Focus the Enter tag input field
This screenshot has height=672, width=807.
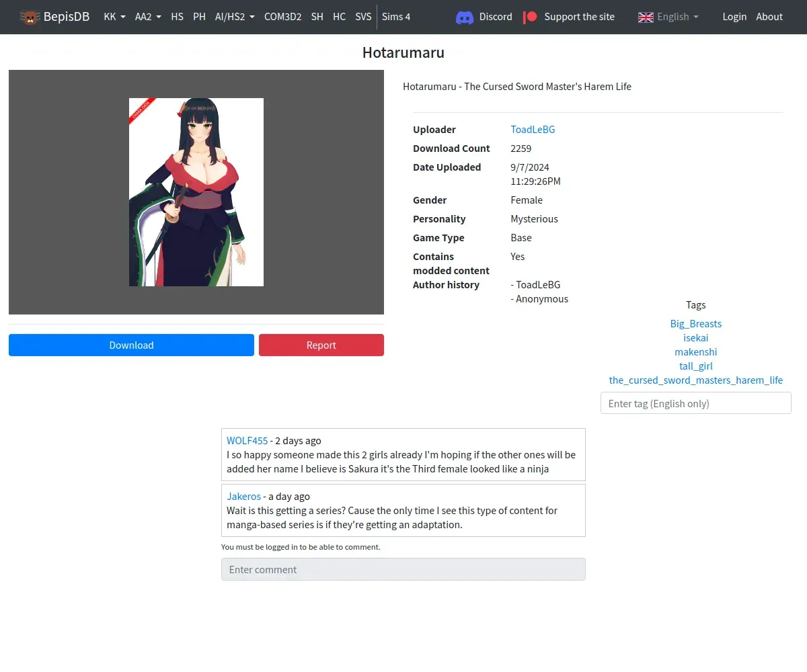coord(696,403)
